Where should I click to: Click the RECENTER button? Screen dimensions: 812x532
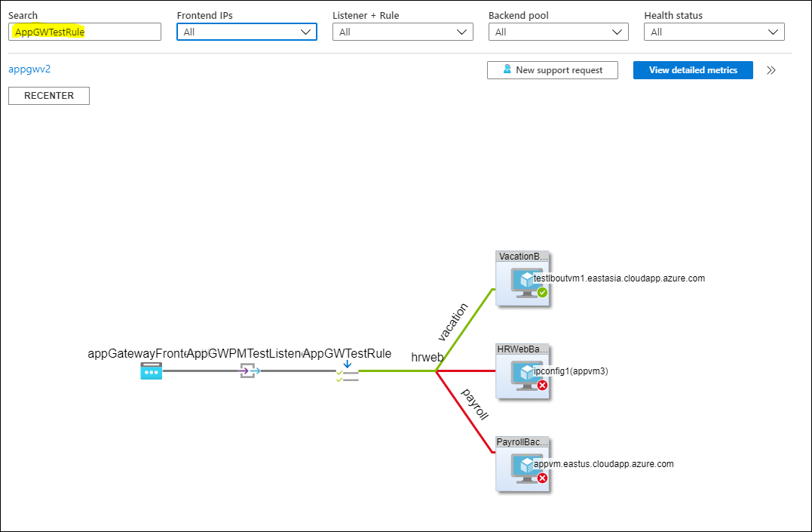(49, 95)
